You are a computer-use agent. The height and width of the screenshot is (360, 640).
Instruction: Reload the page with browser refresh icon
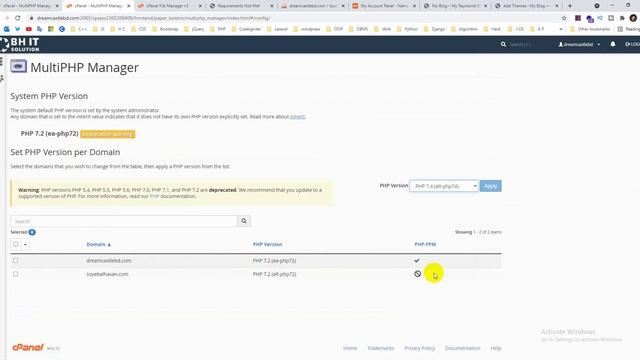point(18,18)
